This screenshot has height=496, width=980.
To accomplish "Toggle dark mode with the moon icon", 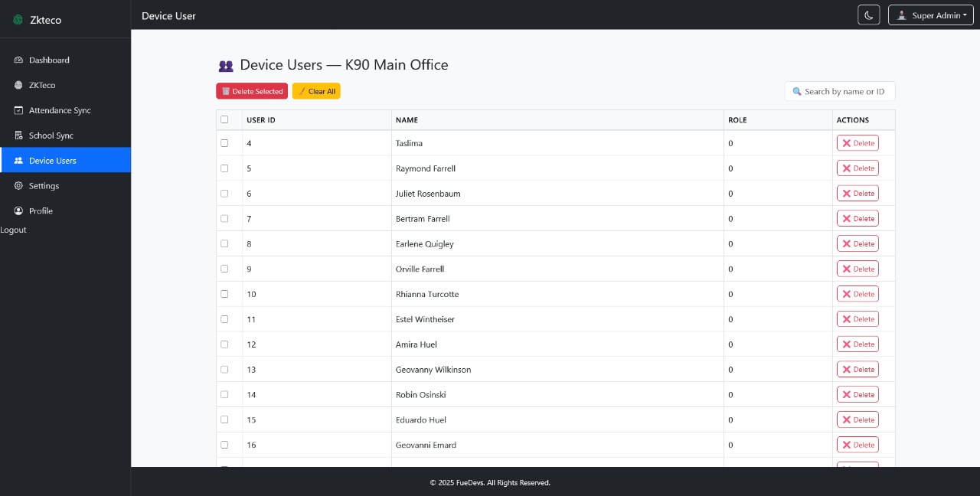I will 869,15.
